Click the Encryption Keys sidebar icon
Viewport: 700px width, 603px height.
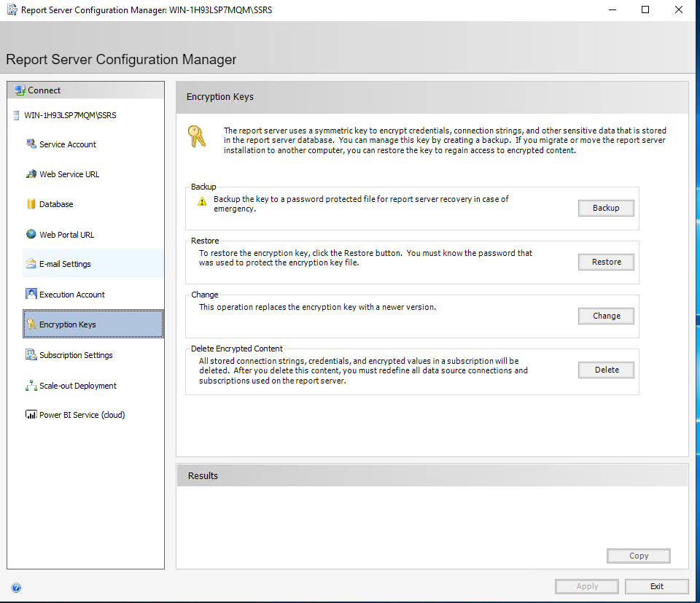pos(30,324)
